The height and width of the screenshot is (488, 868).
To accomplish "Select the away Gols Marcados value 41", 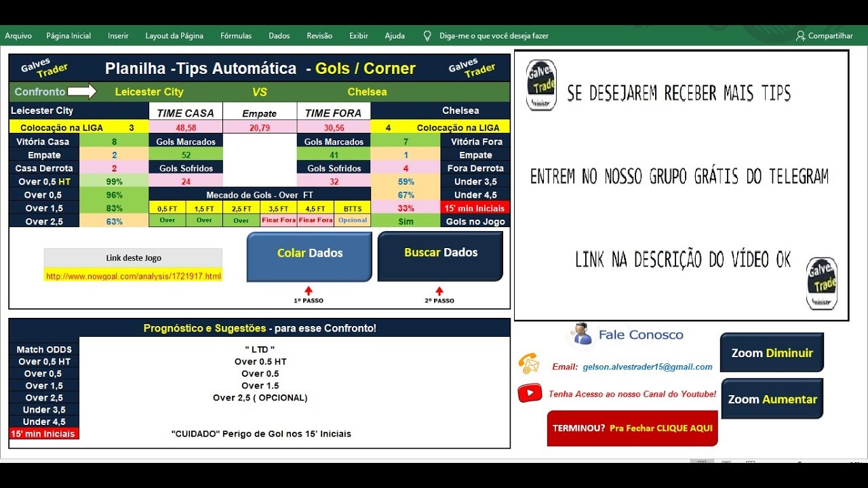I will pos(334,155).
